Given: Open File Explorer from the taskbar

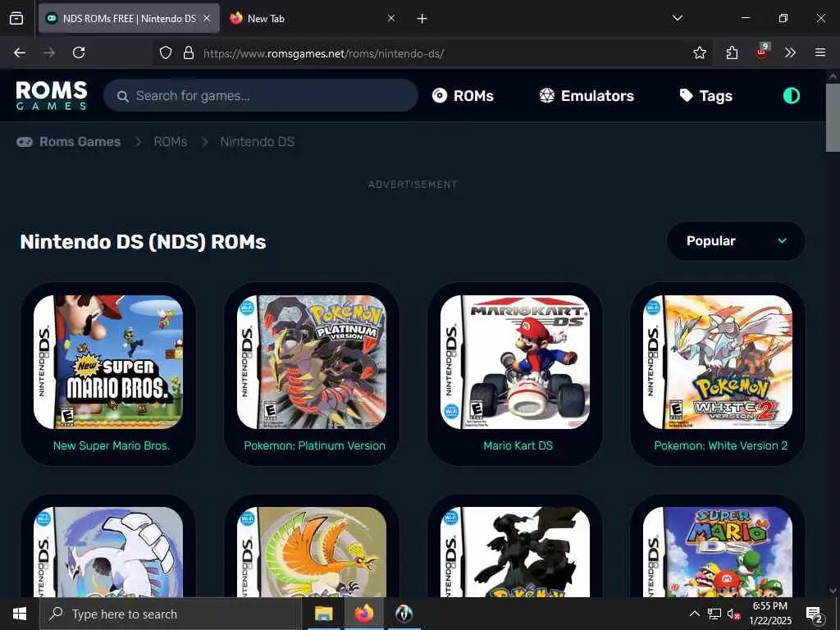Looking at the screenshot, I should [323, 614].
